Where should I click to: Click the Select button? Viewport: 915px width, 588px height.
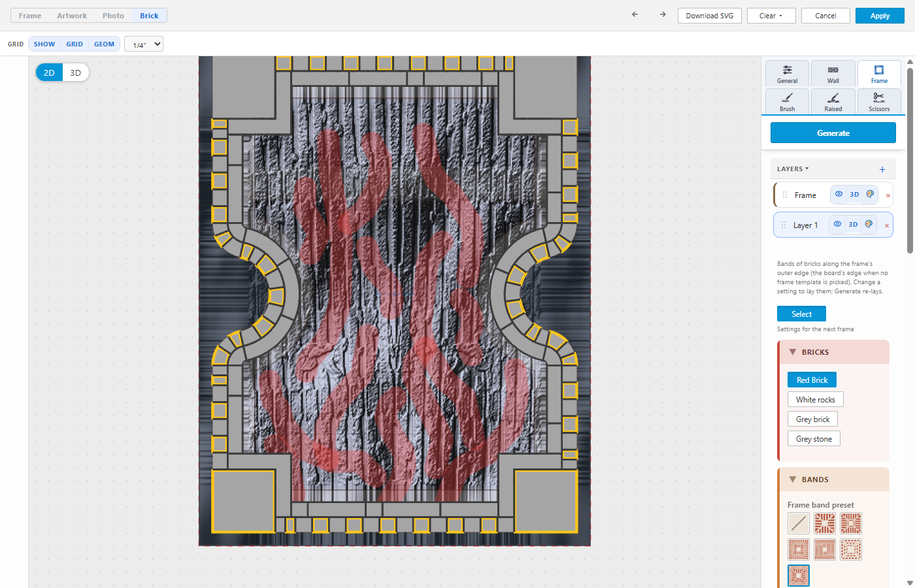[x=801, y=314]
